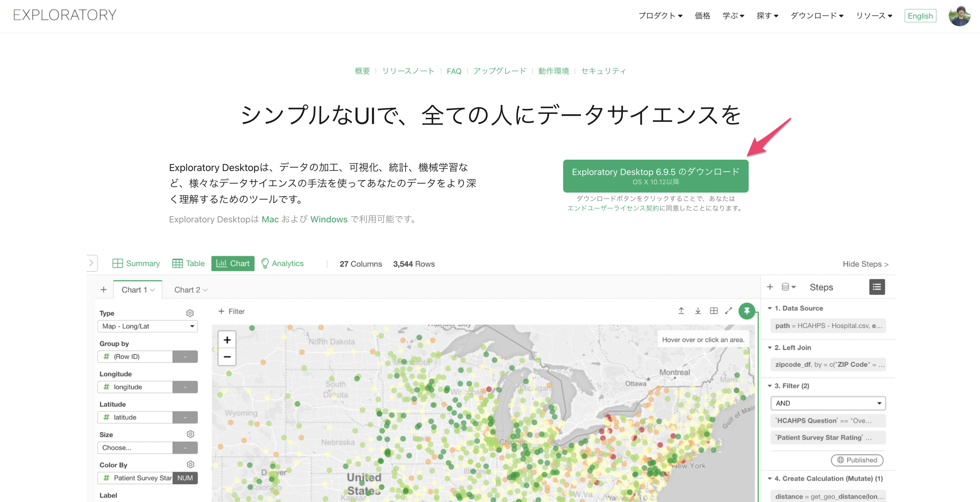
Task: Remove the latitude column assignment
Action: [x=185, y=417]
